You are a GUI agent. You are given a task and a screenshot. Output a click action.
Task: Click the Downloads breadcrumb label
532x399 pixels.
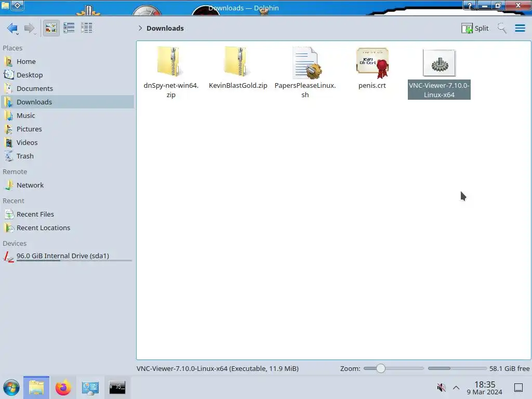pos(165,28)
